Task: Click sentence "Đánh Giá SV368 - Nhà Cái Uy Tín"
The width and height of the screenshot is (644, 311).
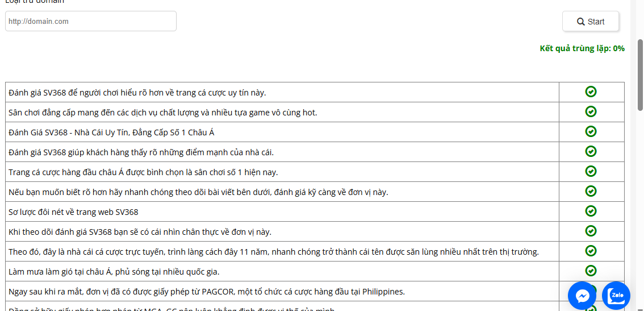Action: coord(111,132)
